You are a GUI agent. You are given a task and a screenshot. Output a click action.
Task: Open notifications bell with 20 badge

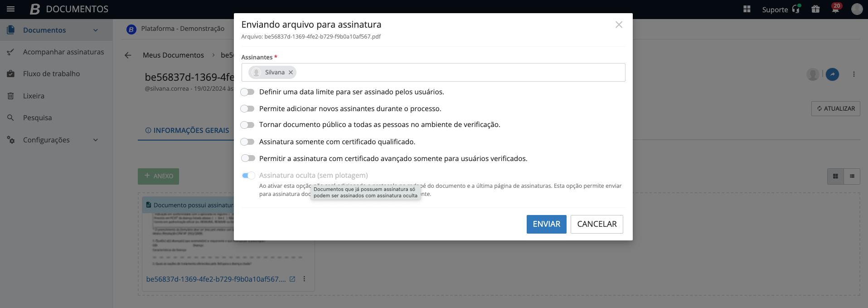(x=835, y=9)
